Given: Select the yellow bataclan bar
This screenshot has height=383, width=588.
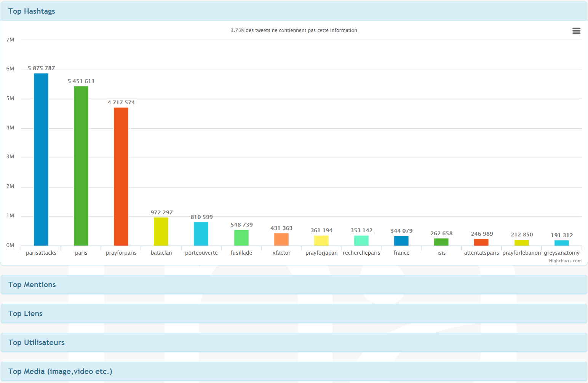Looking at the screenshot, I should coord(161,231).
